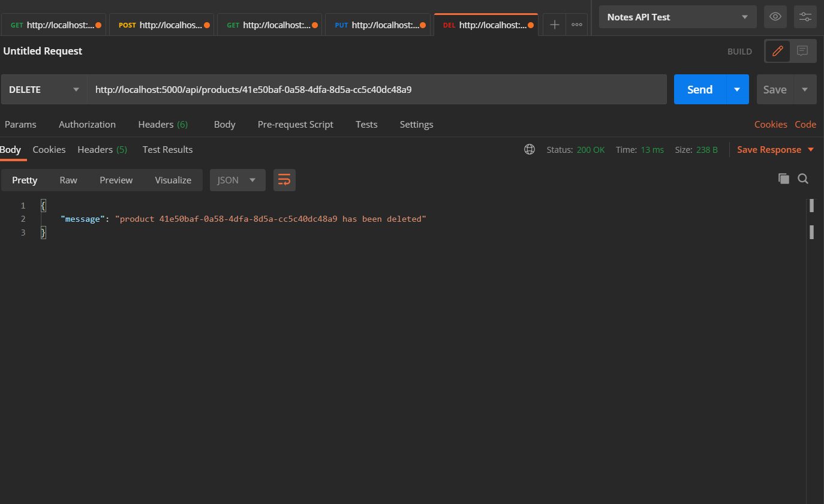Open the DELETE method dropdown
The height and width of the screenshot is (504, 824).
44,89
